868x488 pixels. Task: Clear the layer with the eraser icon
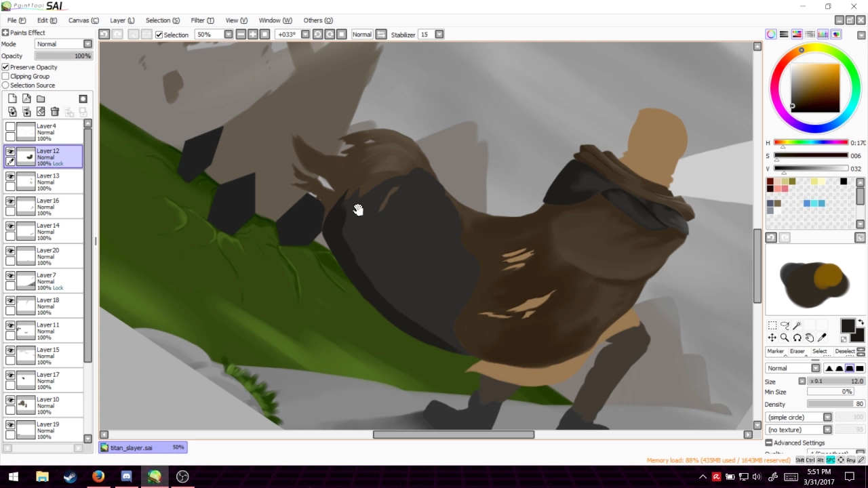click(41, 112)
